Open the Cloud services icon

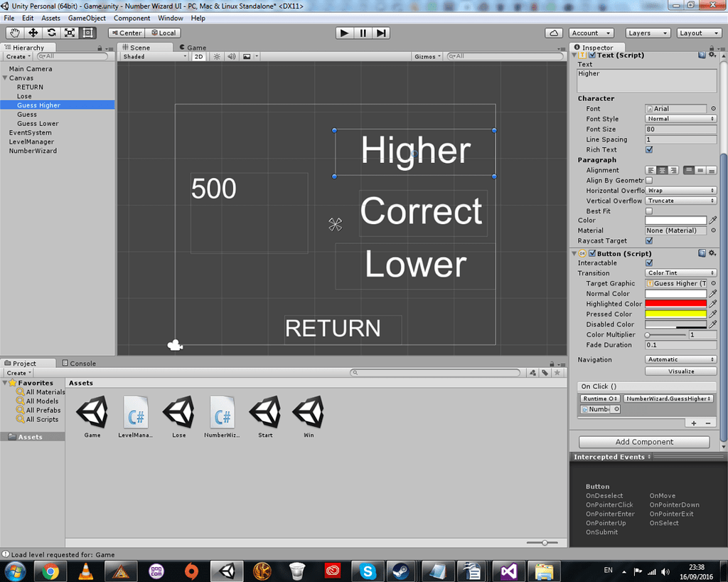pyautogui.click(x=555, y=33)
